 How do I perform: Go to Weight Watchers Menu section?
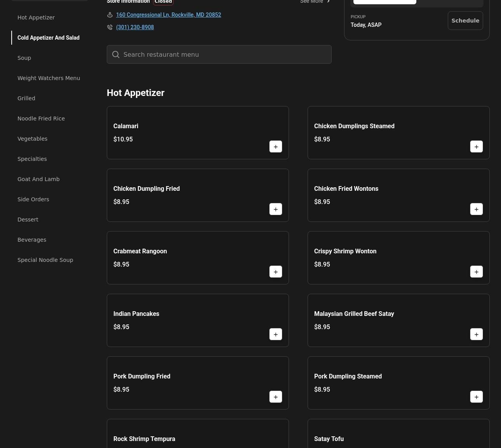point(49,78)
